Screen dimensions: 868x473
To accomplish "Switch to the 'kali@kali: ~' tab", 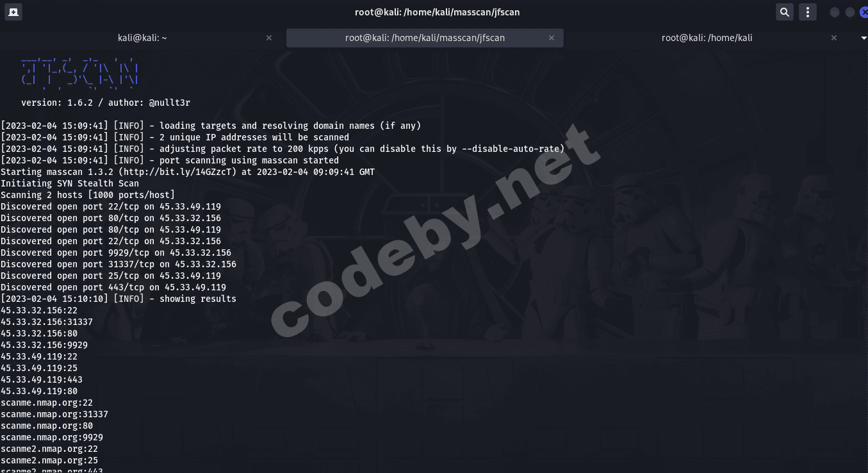I will point(142,38).
